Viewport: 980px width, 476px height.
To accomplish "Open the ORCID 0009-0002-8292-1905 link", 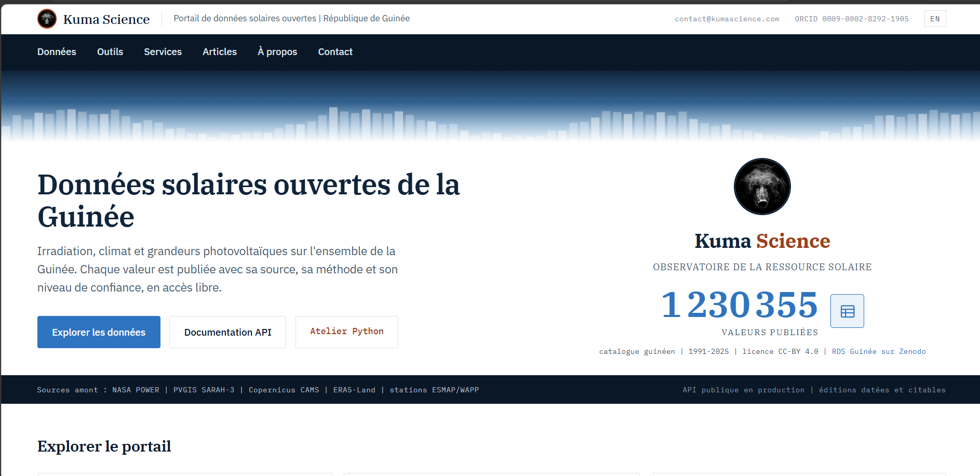I will (852, 19).
